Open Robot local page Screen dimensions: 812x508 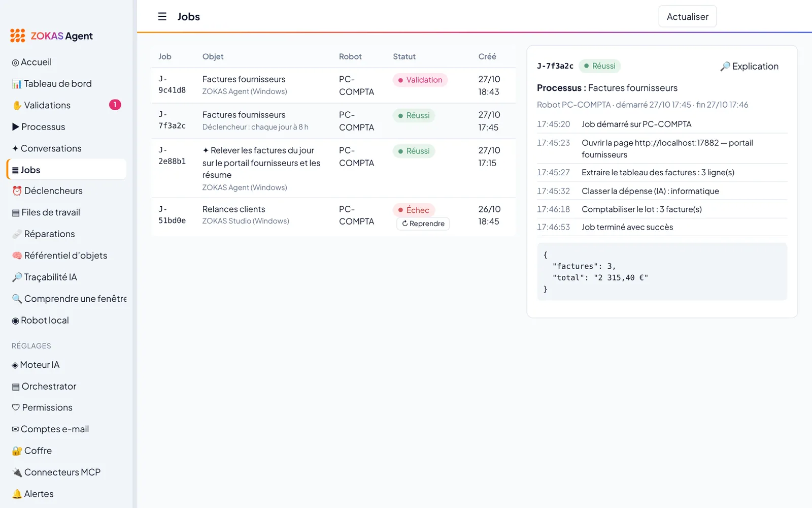(66, 321)
